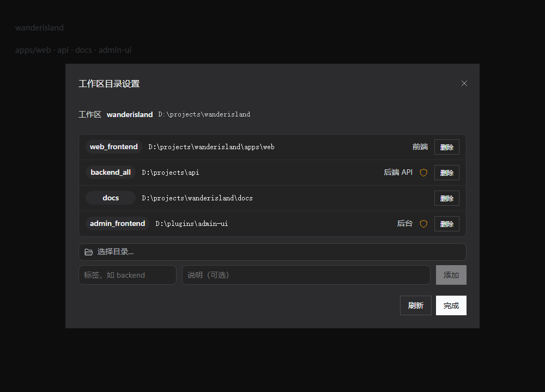545x392 pixels.
Task: Click the web_frontend tag badge
Action: click(114, 147)
